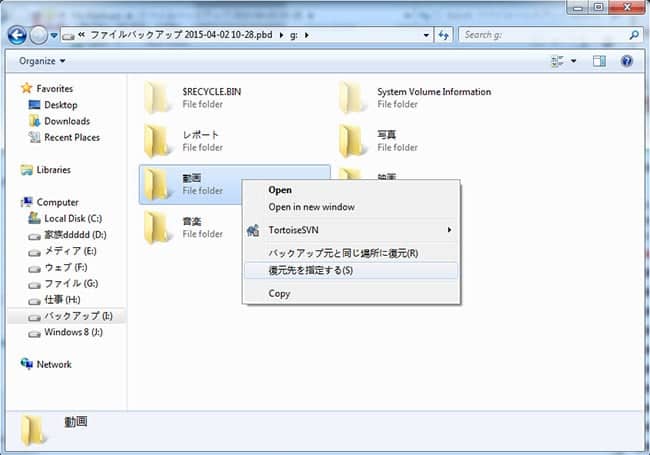Screen dimensions: 650x455
Task: Open Downloads under Favorites
Action: tap(67, 121)
